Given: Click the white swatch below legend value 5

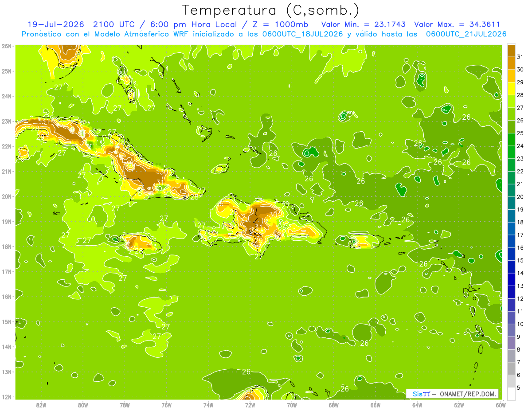Looking at the screenshot, I should 511,394.
